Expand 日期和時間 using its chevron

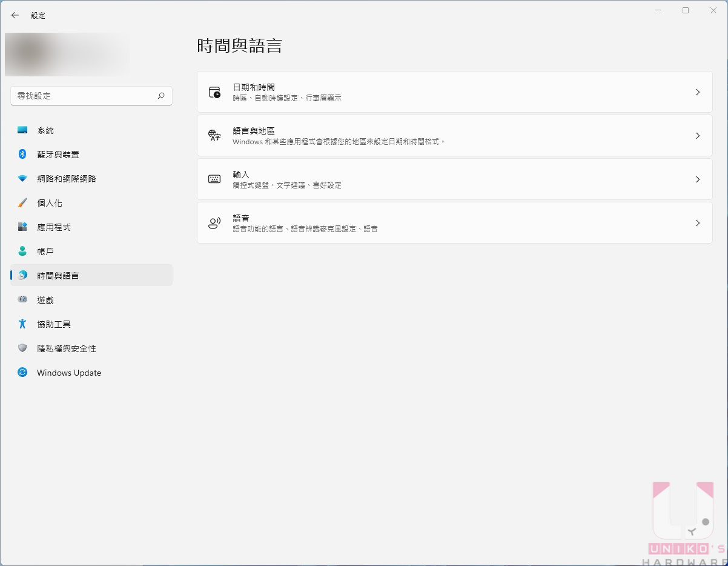(x=698, y=92)
